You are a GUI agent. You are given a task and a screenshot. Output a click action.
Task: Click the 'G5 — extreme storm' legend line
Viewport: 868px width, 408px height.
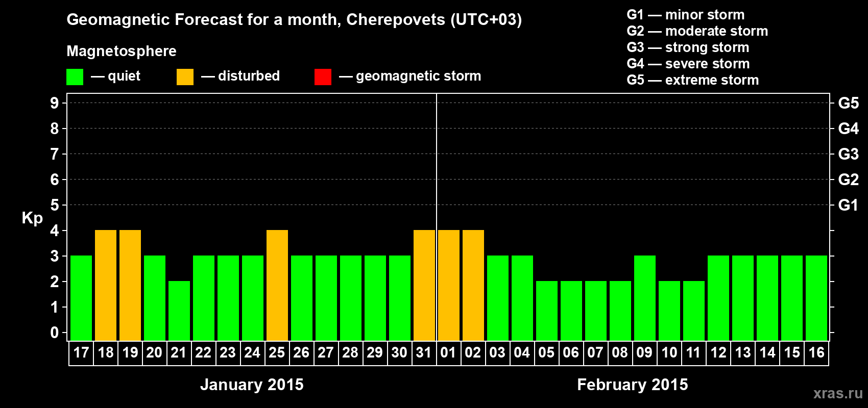pos(693,80)
